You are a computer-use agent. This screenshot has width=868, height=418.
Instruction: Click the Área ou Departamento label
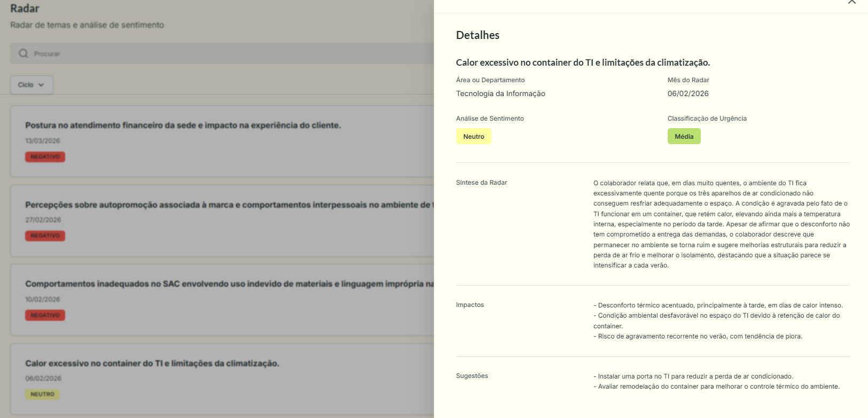[490, 80]
